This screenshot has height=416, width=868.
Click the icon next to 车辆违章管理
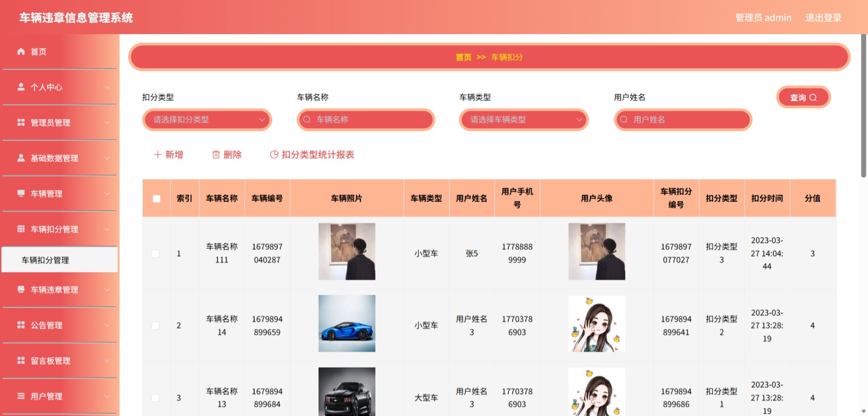(21, 289)
